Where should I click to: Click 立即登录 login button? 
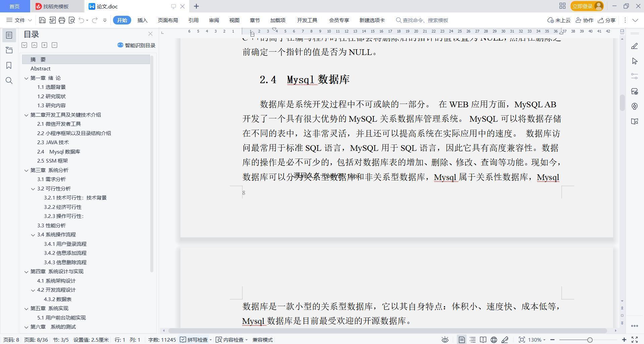click(x=587, y=6)
